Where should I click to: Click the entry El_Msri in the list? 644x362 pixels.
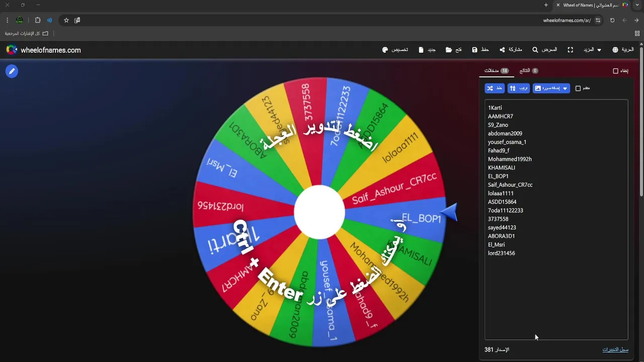point(496,244)
